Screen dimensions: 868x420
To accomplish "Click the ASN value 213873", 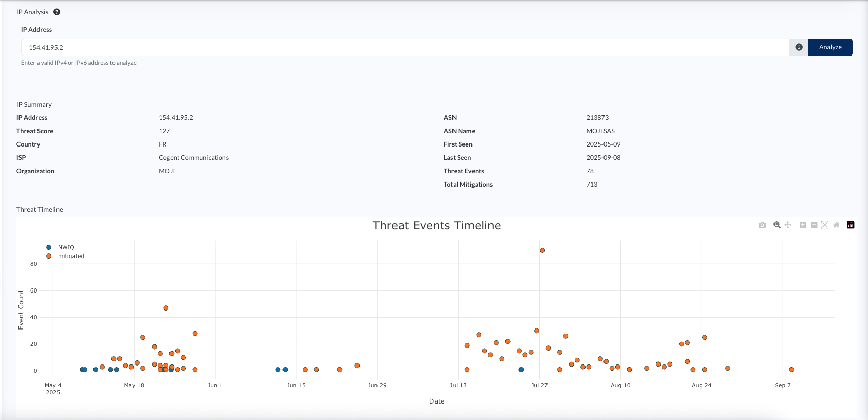I will tap(597, 118).
